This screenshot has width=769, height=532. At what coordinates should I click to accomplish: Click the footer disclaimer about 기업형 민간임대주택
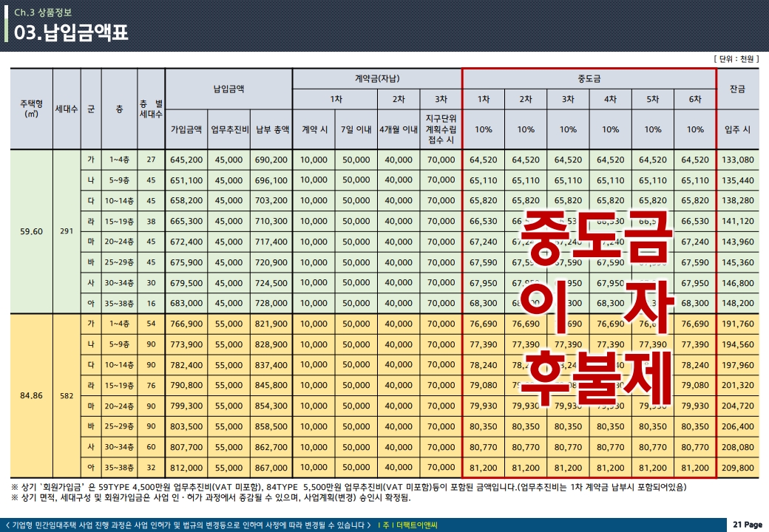(x=188, y=525)
